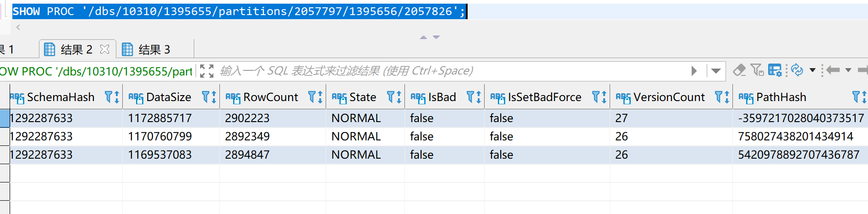868x214 pixels.
Task: Click the editor scroll left arrow
Action: pos(18,27)
